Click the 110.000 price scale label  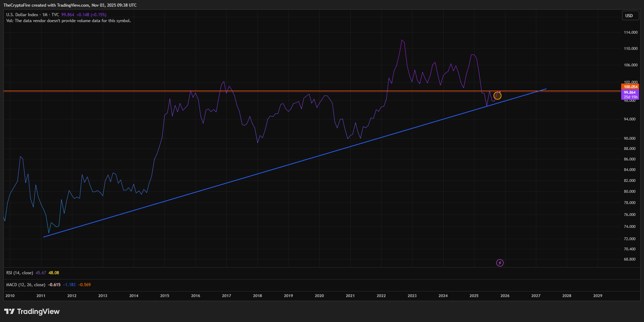coord(631,48)
